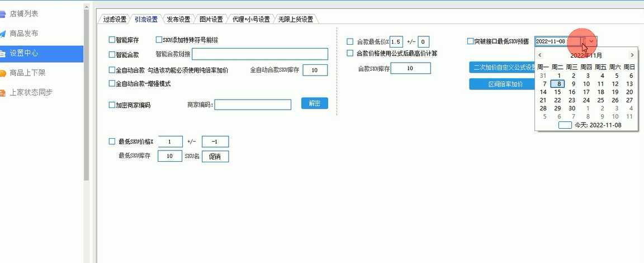Screen dimensions: 644x263
Task: Click the 商品发布 paper-plane icon
Action: pos(3,34)
